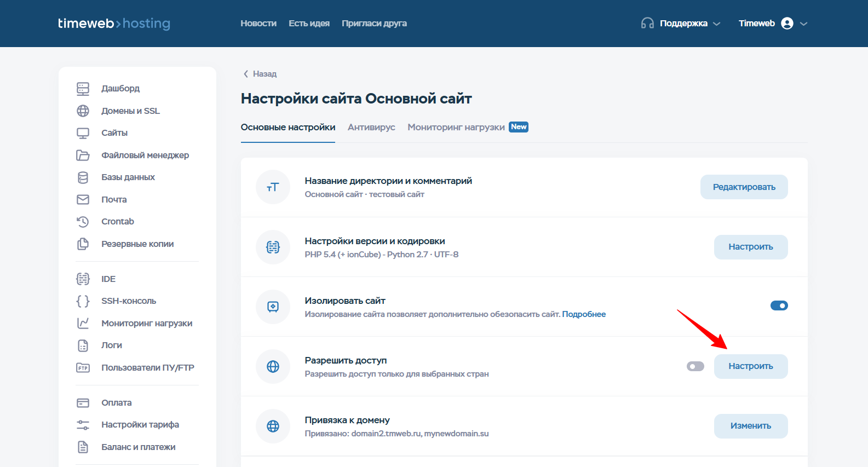Click the Настройки тарифа sliders icon

83,425
